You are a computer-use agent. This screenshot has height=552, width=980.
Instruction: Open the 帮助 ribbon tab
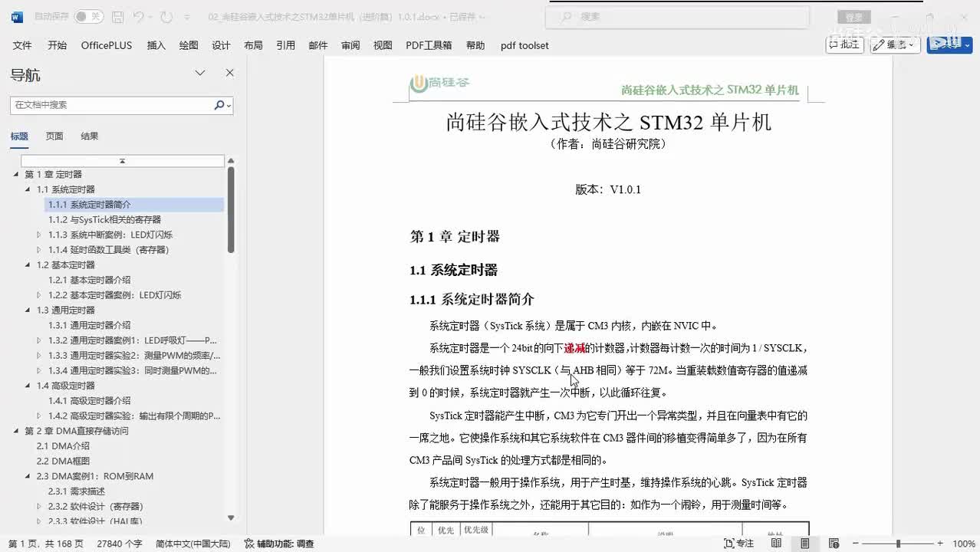click(475, 45)
